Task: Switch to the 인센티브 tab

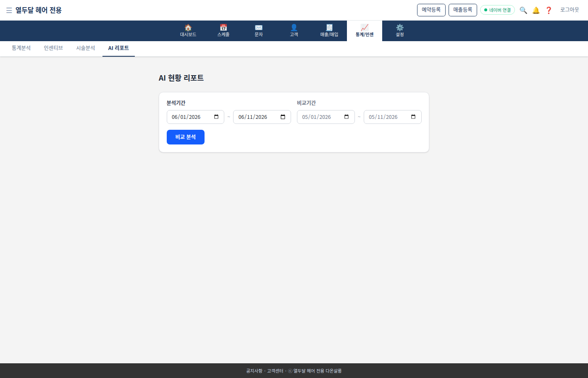Action: coord(53,48)
